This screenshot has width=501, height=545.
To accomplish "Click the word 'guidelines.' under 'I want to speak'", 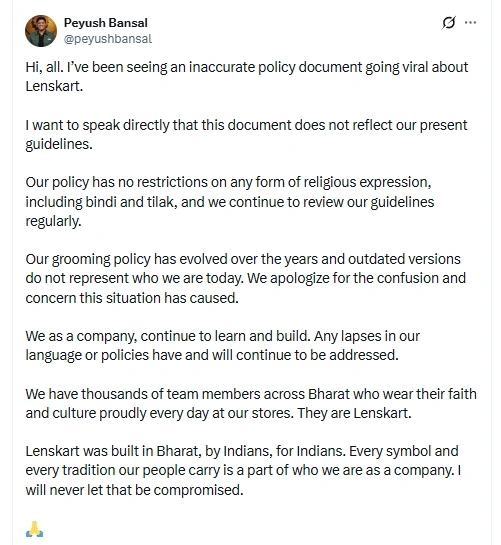I will click(59, 144).
